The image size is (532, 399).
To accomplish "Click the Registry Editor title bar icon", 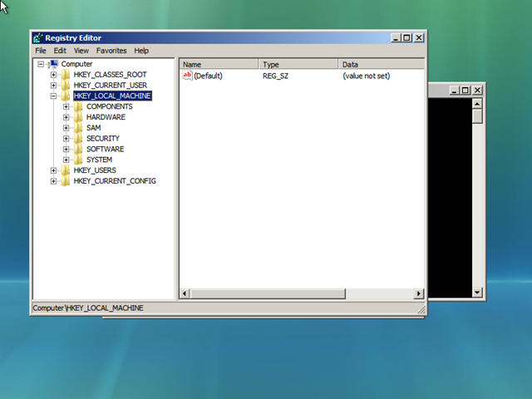I will point(38,37).
